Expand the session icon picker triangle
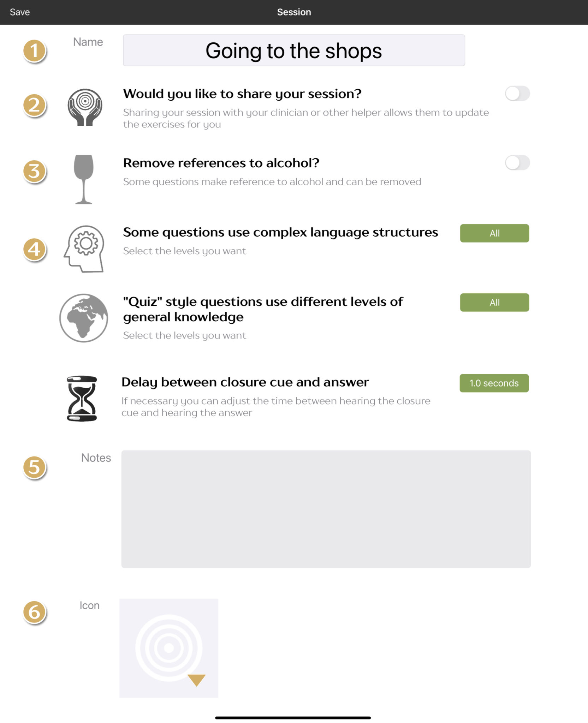Image resolution: width=588 pixels, height=723 pixels. coord(196,679)
